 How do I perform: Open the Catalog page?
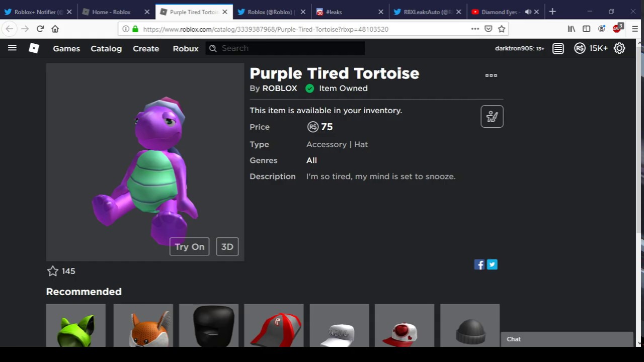tap(106, 48)
